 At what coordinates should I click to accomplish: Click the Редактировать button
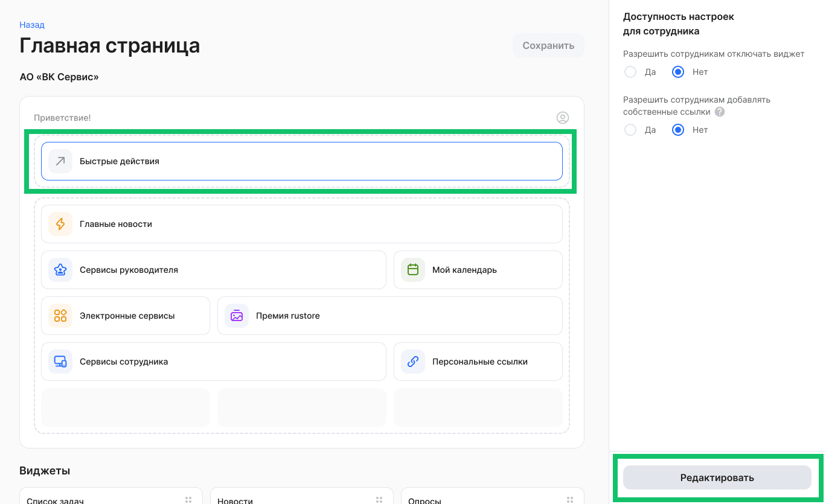coord(717,477)
